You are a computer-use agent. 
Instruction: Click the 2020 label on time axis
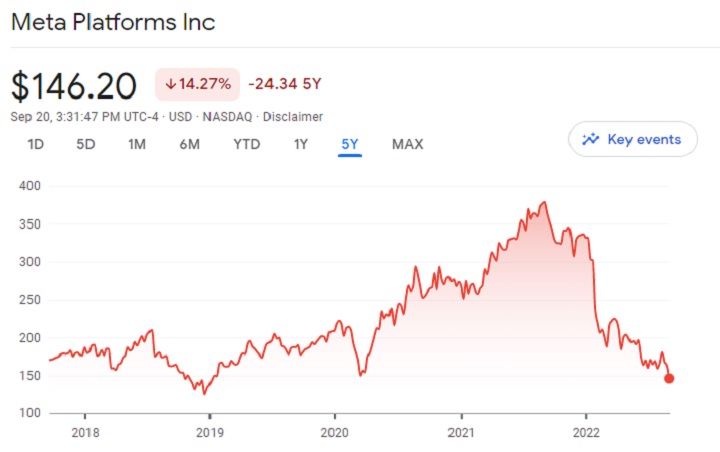tap(335, 433)
